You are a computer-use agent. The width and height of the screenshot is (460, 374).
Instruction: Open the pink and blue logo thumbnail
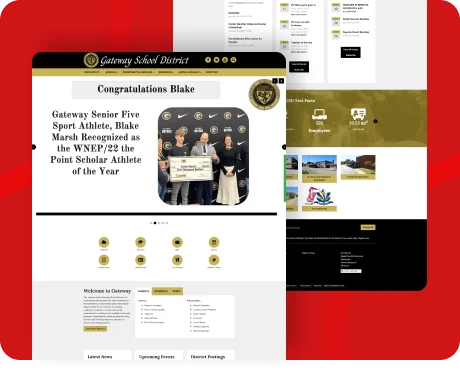[319, 196]
